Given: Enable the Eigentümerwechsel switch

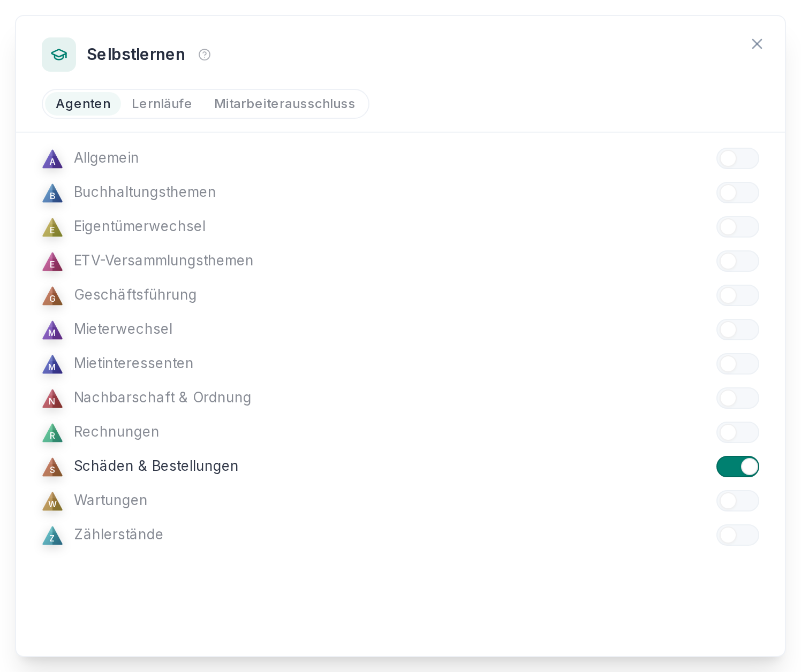Looking at the screenshot, I should tap(738, 227).
